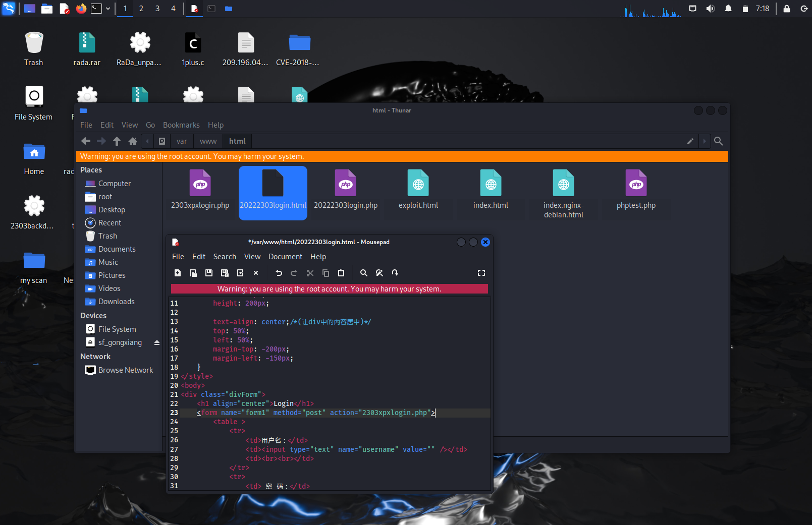Screen dimensions: 812x525
Task: Click the Go To line icon in Mousepad
Action: pos(395,273)
